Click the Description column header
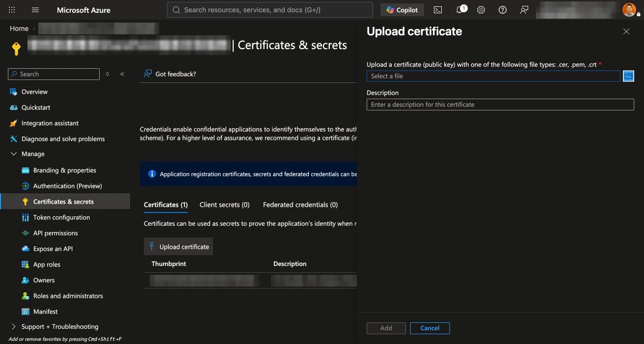This screenshot has width=644, height=344. pos(290,264)
